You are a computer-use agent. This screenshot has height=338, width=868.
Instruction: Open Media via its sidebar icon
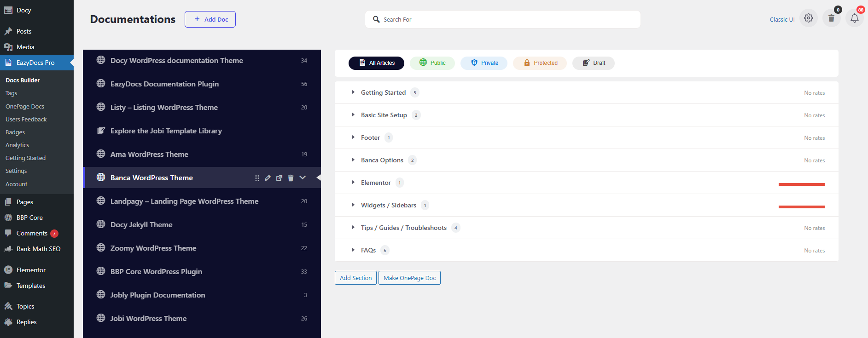8,47
